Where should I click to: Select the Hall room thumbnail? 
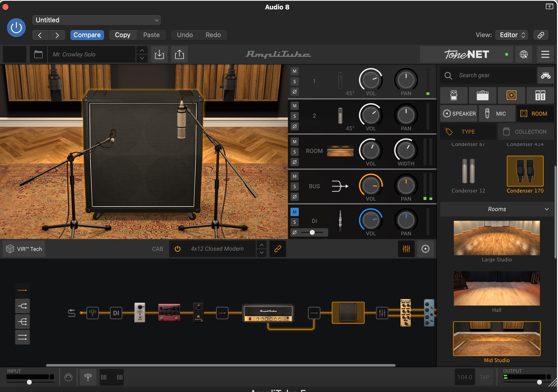[497, 288]
